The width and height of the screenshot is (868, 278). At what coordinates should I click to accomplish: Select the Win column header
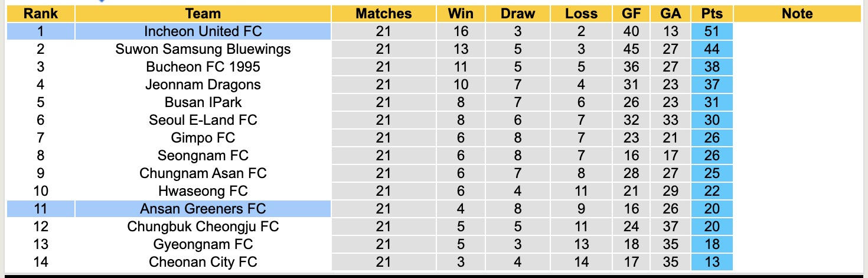(461, 14)
